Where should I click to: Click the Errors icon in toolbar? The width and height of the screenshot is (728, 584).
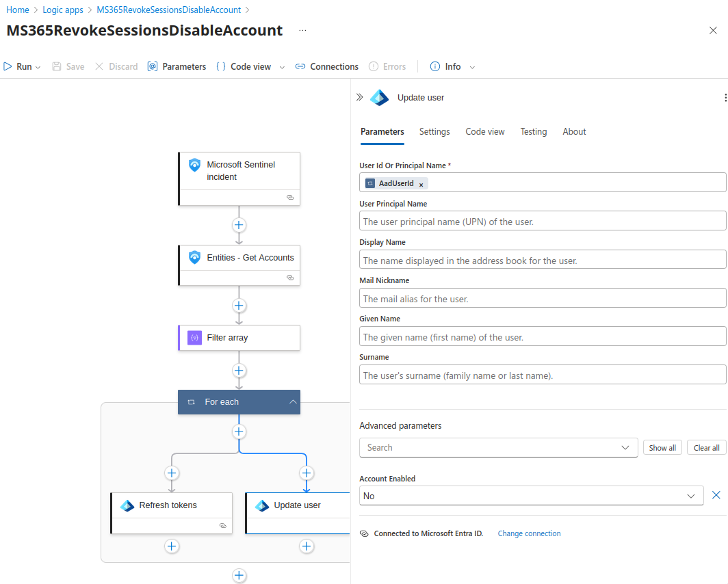374,66
